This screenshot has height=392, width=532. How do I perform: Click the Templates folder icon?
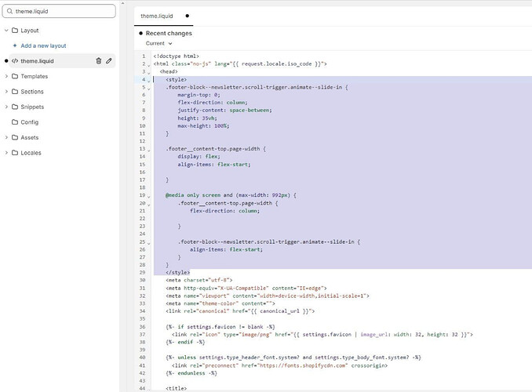(15, 76)
